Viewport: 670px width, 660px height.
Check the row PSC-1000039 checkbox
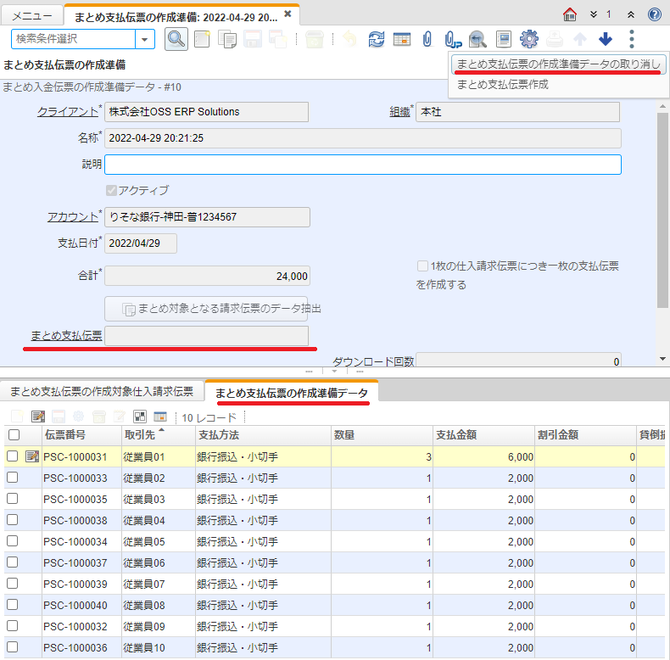pos(12,584)
